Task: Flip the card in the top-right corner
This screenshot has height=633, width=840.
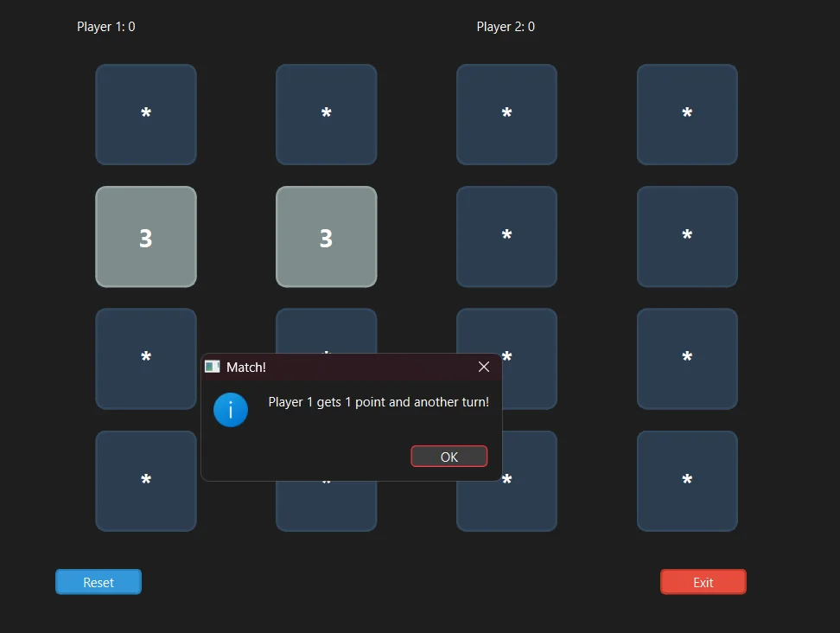Action: click(x=686, y=113)
